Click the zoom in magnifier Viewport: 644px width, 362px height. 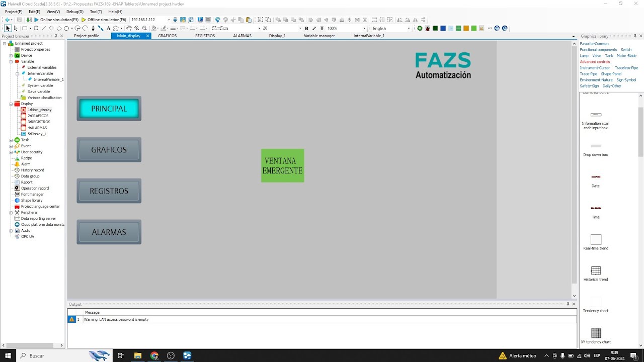click(136, 28)
